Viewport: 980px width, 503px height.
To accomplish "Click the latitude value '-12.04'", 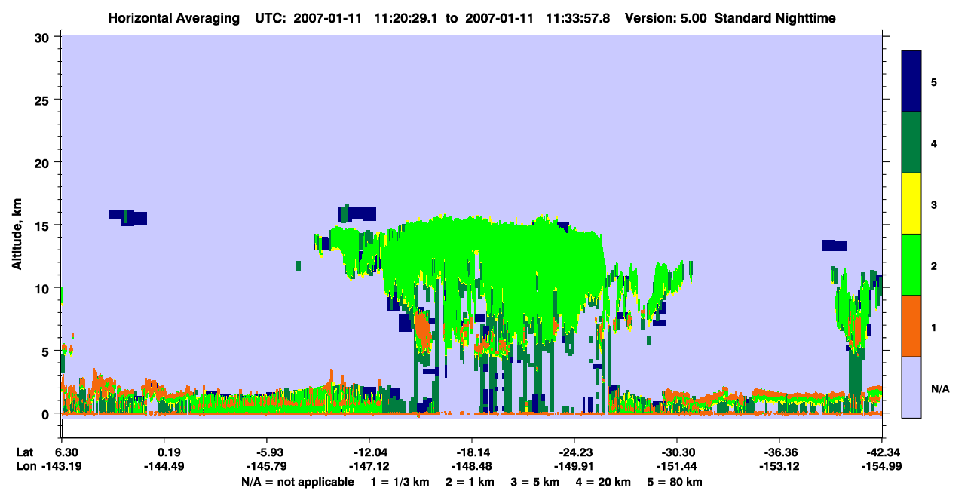I will 369,452.
